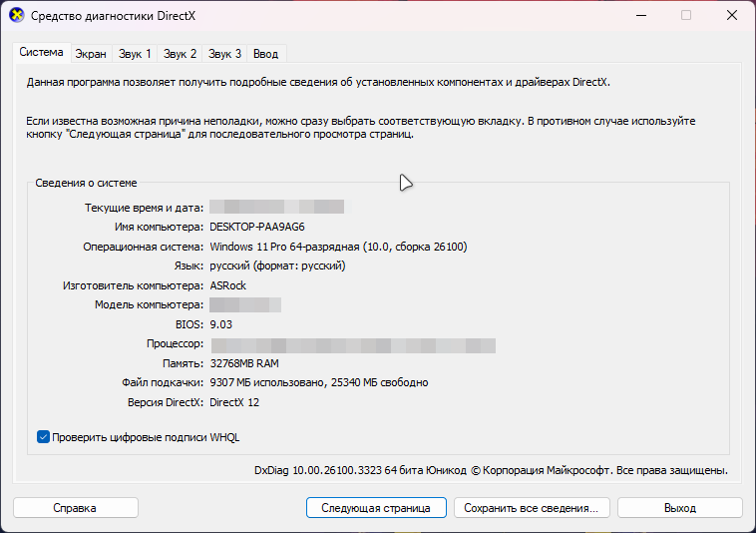Open the Экран tab
756x533 pixels.
[x=91, y=54]
